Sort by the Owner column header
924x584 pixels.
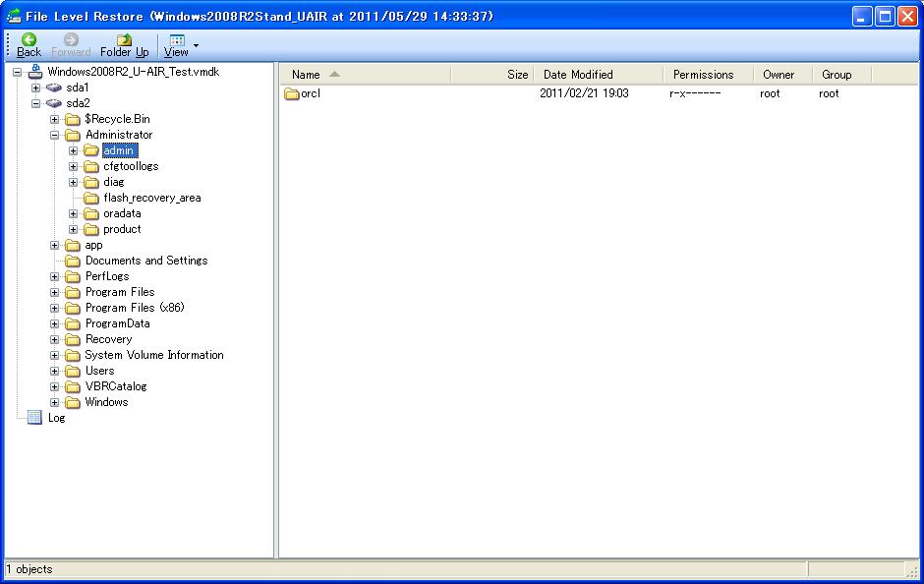[x=783, y=75]
